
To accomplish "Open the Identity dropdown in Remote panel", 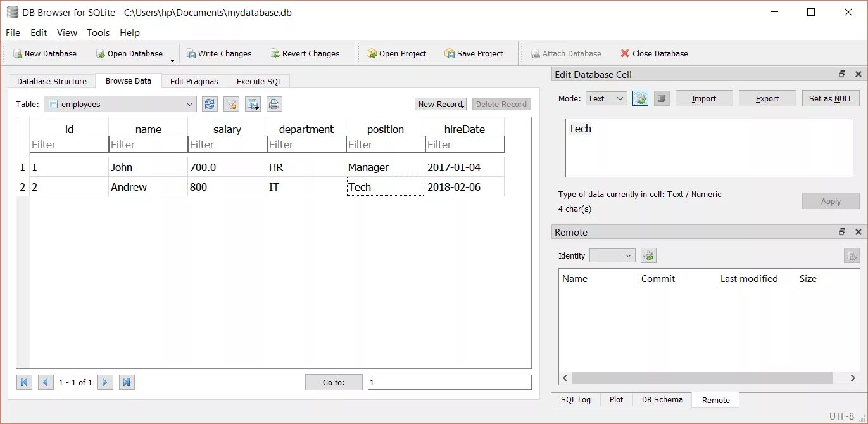I will coord(612,255).
